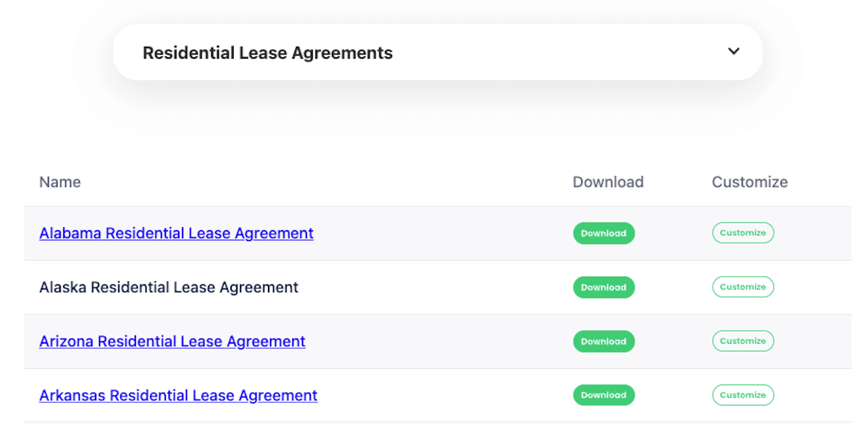Click empty space in the Alabama table row
Screen dimensions: 868x424
(440, 233)
